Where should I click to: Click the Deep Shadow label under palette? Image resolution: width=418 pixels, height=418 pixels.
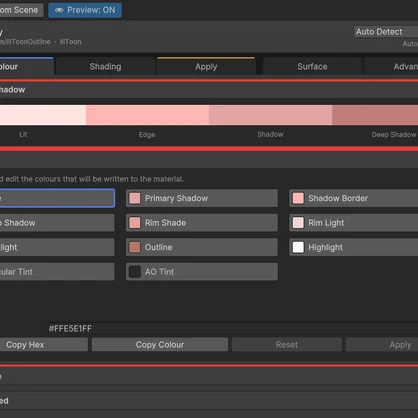point(394,135)
